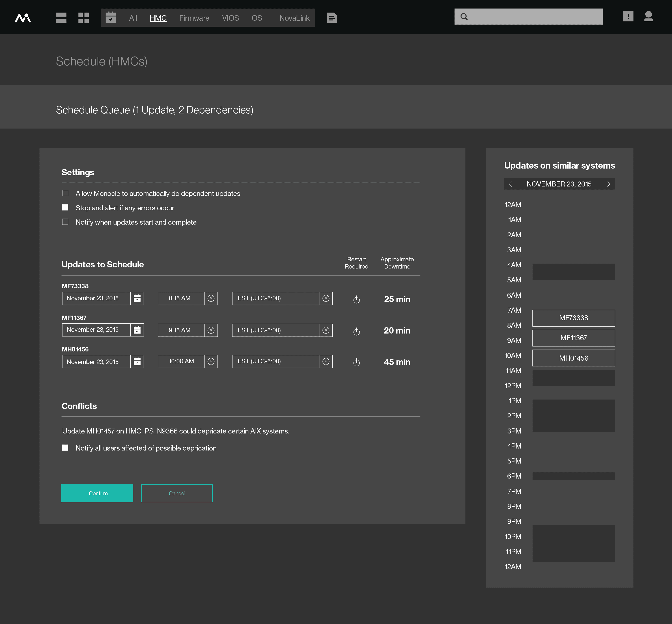Open the schedule calendar icon in navbar
The height and width of the screenshot is (624, 672).
(x=111, y=17)
